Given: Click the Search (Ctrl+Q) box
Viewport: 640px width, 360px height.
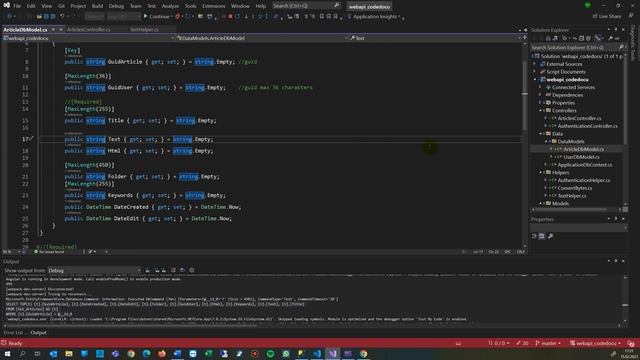Looking at the screenshot, I should pos(306,6).
